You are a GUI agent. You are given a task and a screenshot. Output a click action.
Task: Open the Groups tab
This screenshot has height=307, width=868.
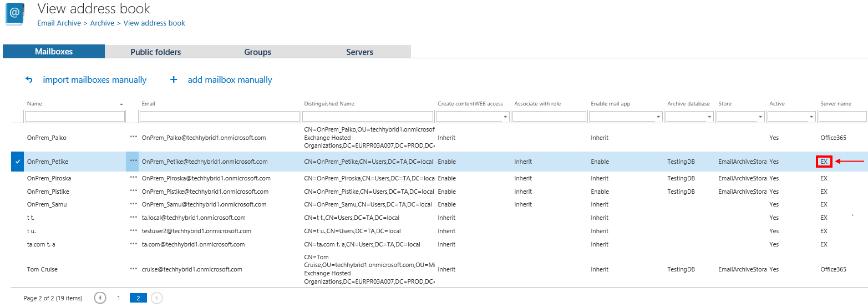[257, 52]
